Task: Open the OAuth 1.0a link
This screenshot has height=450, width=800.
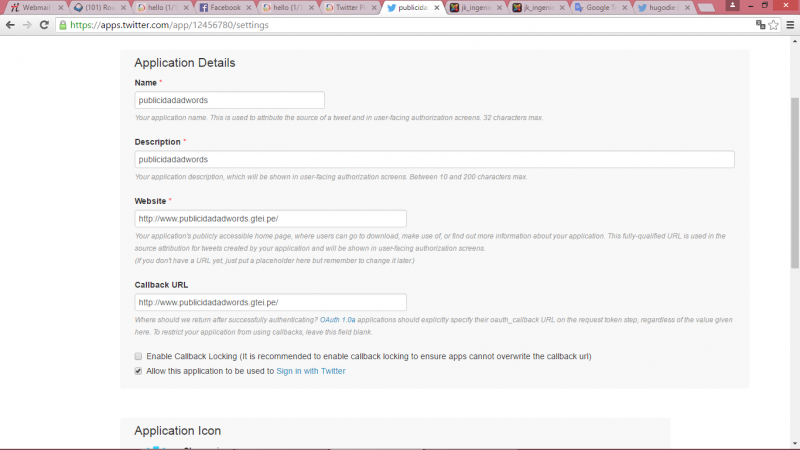Action: coord(337,320)
